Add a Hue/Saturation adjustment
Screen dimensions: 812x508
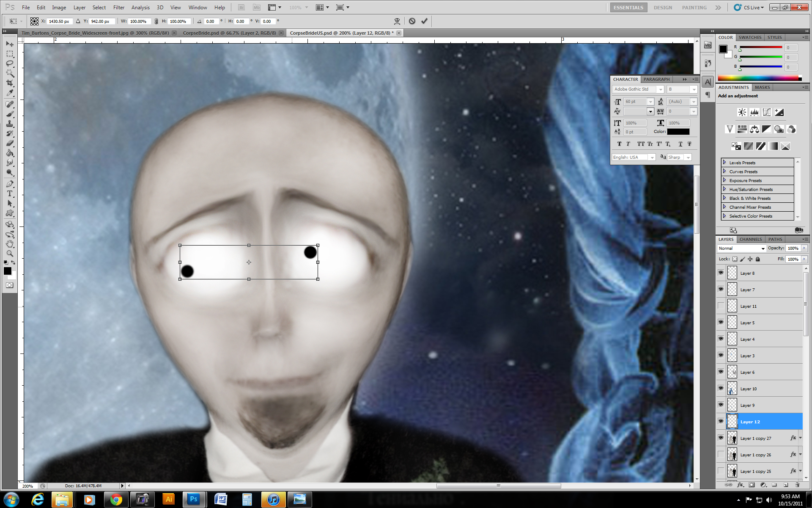pyautogui.click(x=742, y=129)
